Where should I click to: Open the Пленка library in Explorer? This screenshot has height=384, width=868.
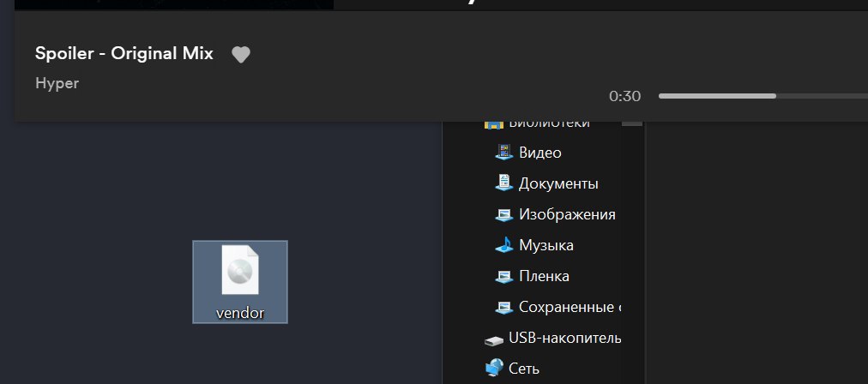click(x=532, y=276)
